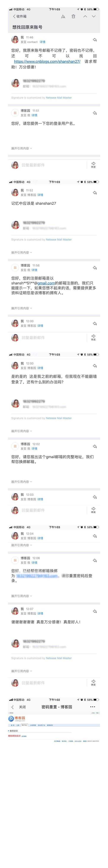Tap back arrow beside 关闭
The image size is (108, 868).
[x=13, y=707]
